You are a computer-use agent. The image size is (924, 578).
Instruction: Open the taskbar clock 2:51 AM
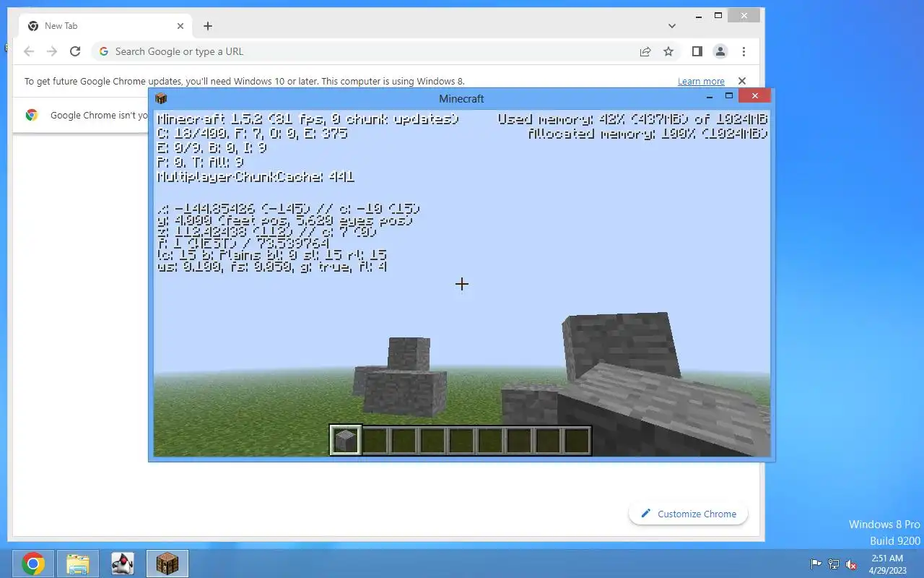coord(887,564)
